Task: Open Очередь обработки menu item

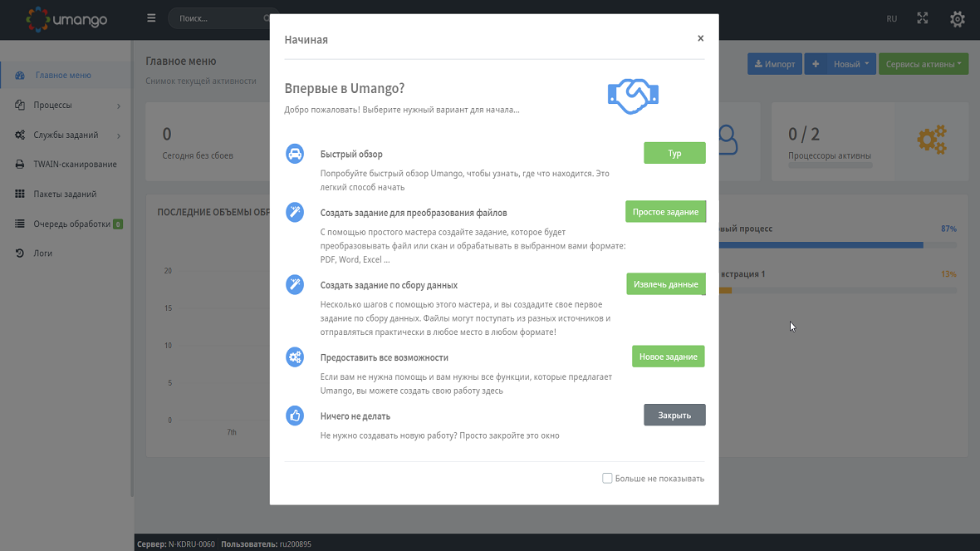Action: pos(72,224)
